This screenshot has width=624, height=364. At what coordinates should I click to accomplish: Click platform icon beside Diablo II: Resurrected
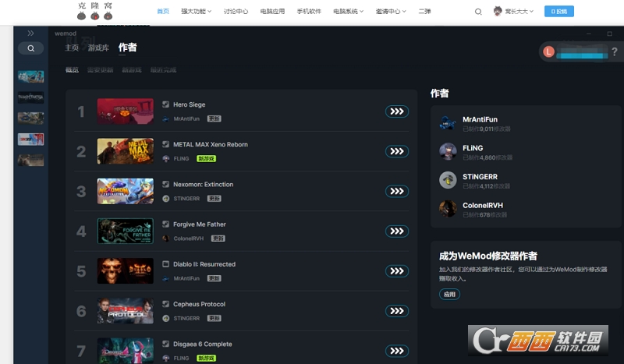166,263
